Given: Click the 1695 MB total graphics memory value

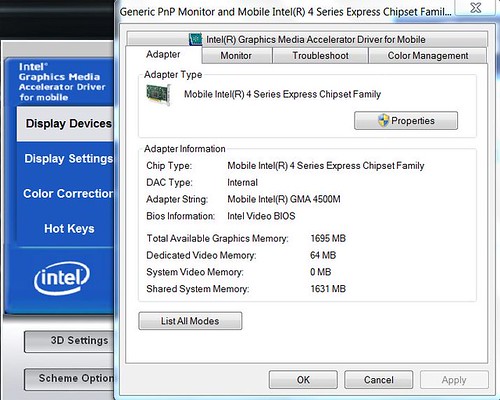Looking at the screenshot, I should 328,238.
